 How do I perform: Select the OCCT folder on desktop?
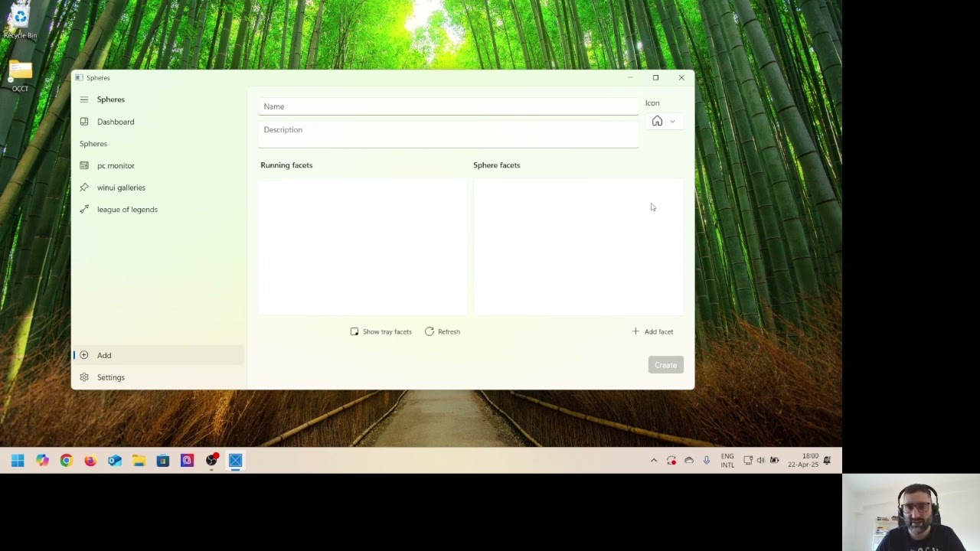tap(20, 76)
